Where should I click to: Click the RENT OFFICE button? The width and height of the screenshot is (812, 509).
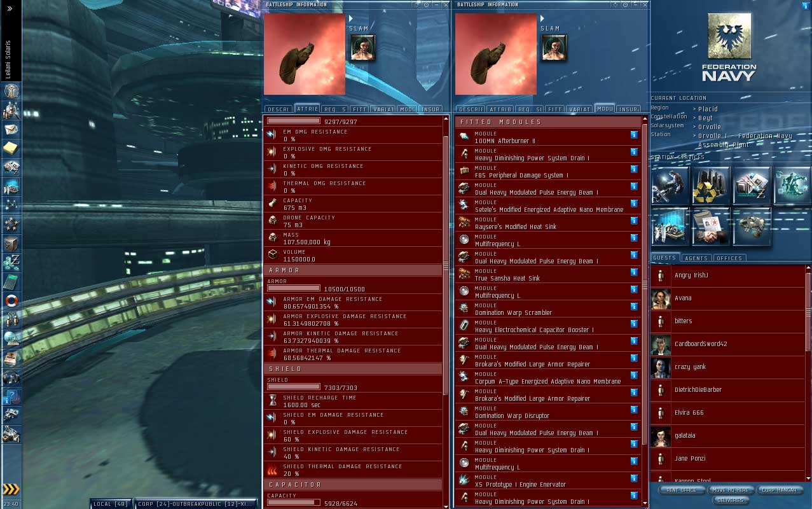tap(680, 490)
